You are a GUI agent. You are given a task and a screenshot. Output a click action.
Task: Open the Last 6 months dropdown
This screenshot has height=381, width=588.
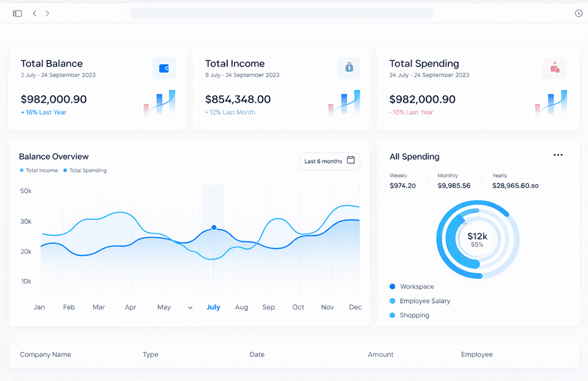330,161
